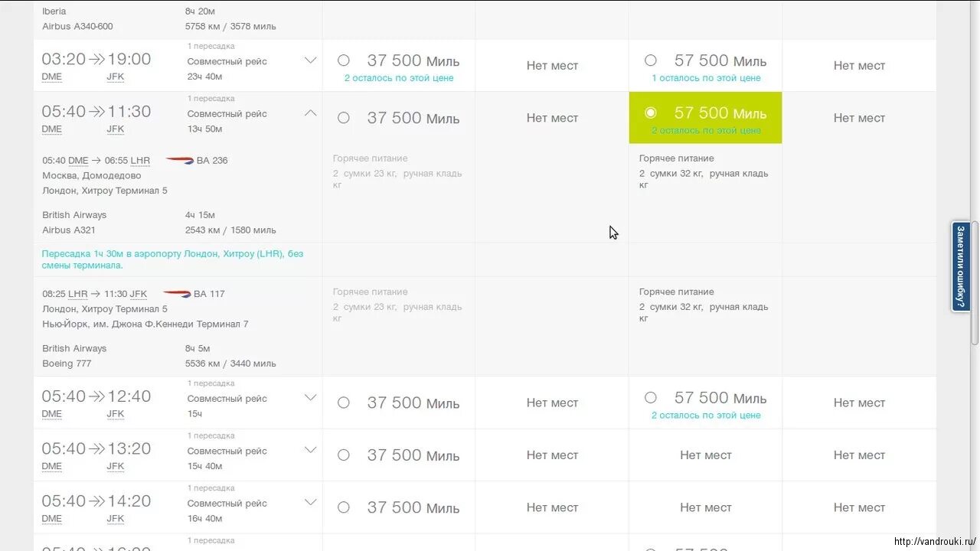
Task: Click the LHR layover notice 'Пересадка 1ч 30м'
Action: (173, 259)
